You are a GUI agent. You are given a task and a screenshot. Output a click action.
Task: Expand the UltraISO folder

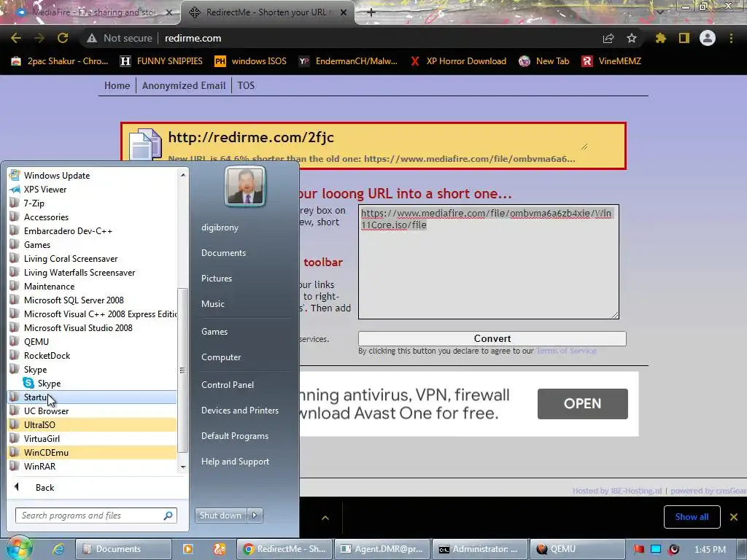93,425
